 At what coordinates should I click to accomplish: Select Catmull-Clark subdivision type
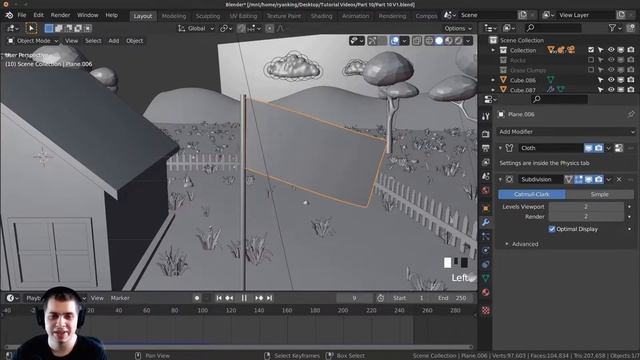click(x=532, y=194)
